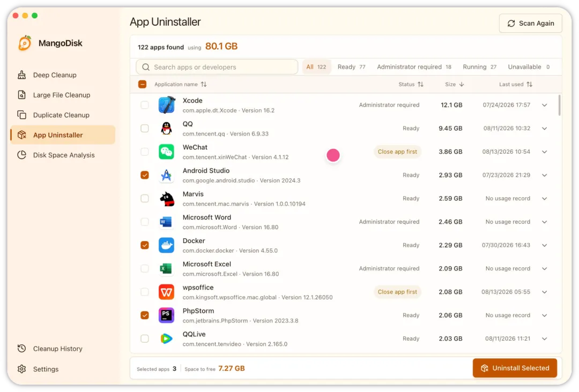Click Microsoft Excel's Administrator required status

pos(389,268)
